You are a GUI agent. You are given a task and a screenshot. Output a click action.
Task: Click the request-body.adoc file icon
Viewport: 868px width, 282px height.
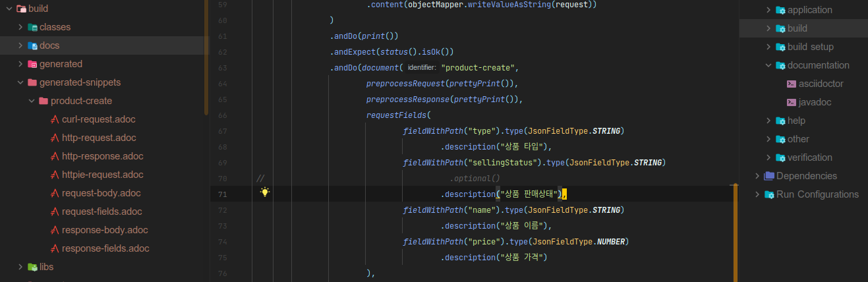coord(55,193)
